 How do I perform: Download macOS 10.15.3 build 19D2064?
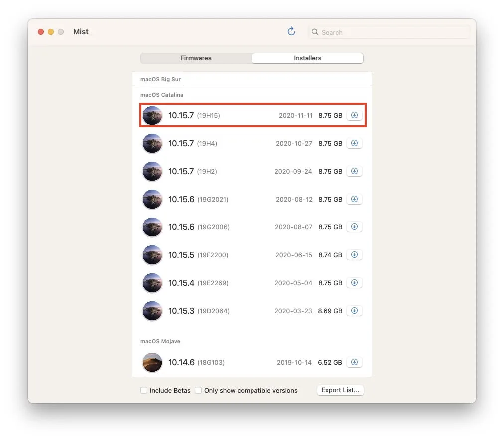(354, 311)
